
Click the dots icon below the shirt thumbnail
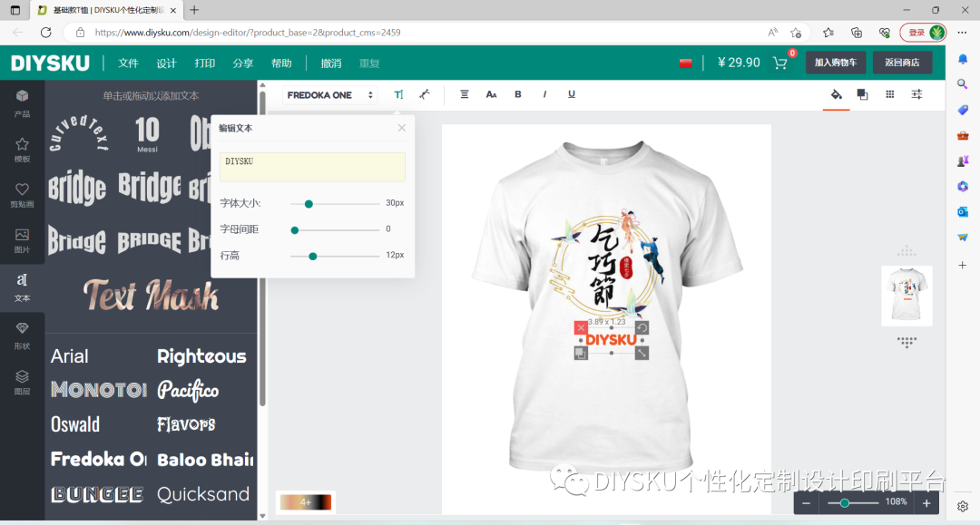[x=906, y=342]
